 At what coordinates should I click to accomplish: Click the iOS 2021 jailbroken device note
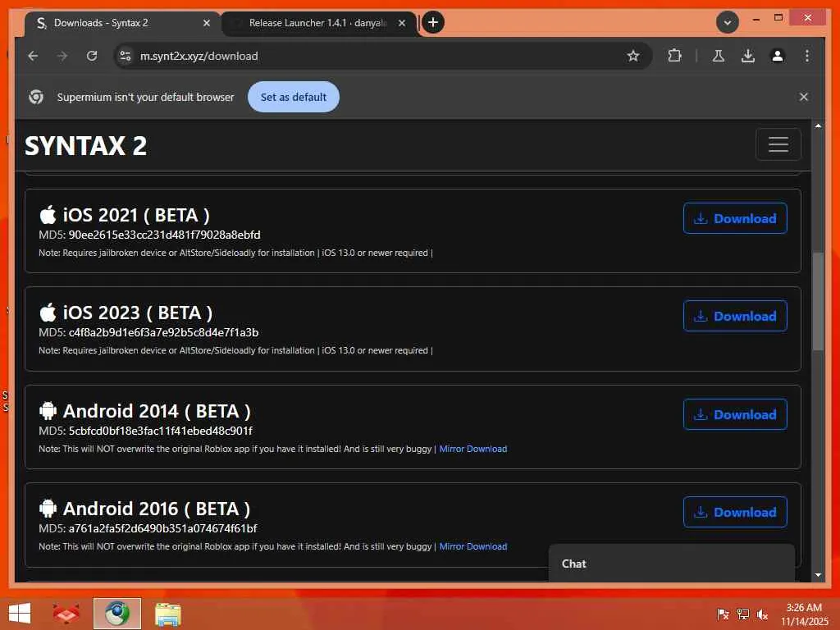(235, 253)
